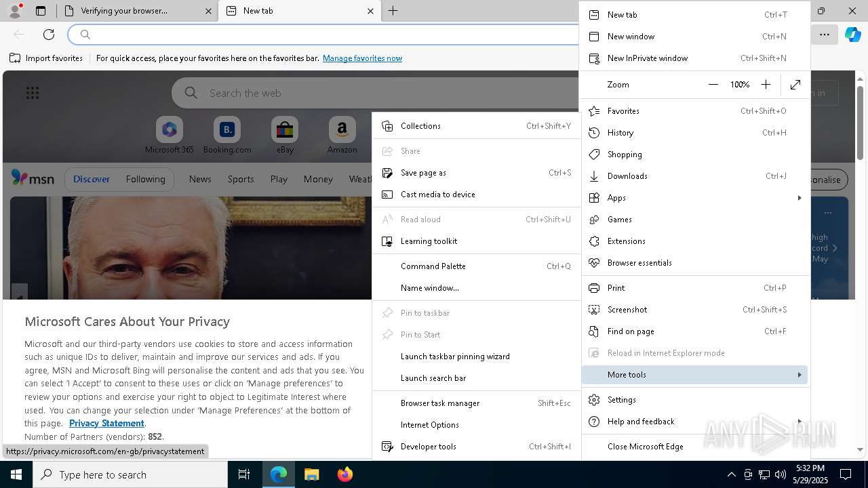
Task: Click the Screenshot icon in menu
Action: [594, 310]
